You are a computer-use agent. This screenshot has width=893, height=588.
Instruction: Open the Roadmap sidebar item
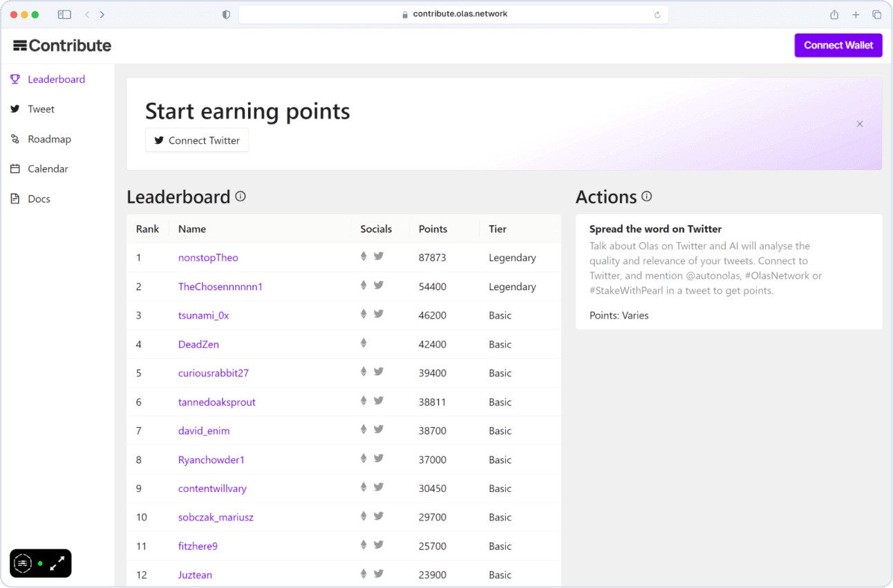(41, 139)
